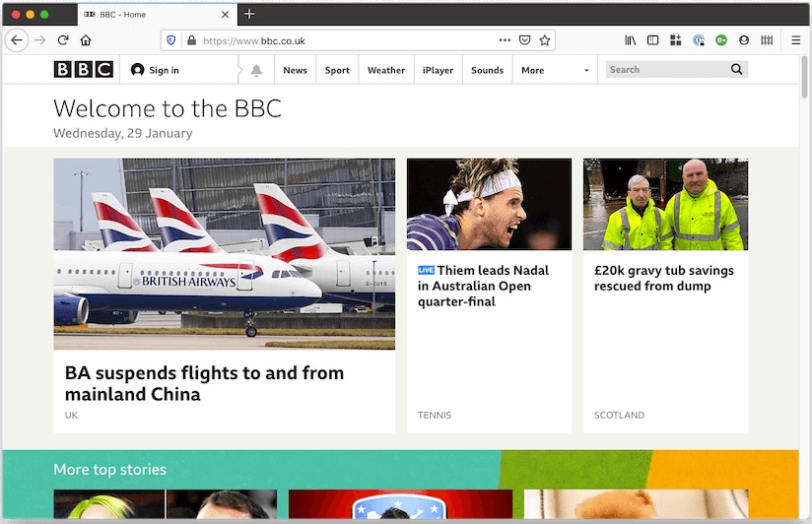812x524 pixels.
Task: Click the address bar URL
Action: [254, 41]
